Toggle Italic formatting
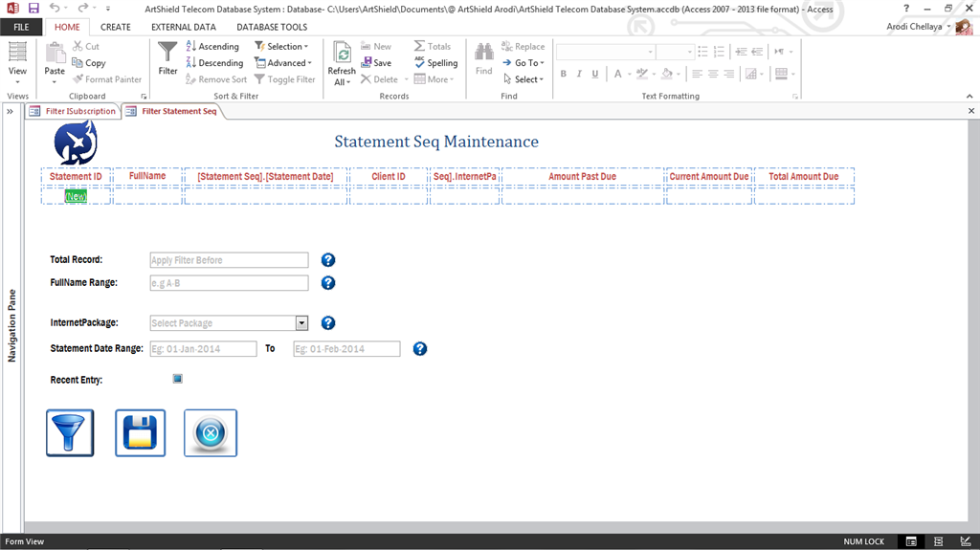The width and height of the screenshot is (980, 550). (579, 74)
